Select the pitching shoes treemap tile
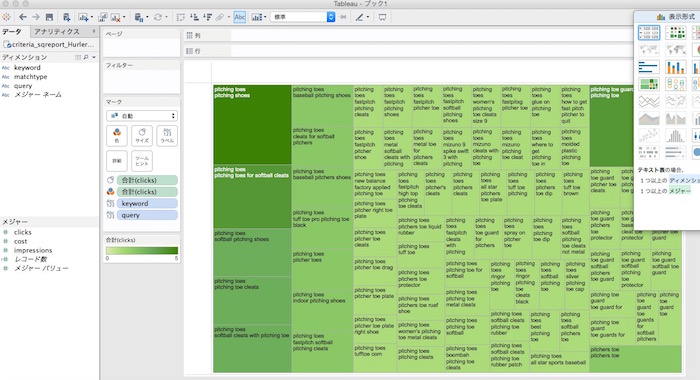Screen dimensions: 700x380 point(252,125)
